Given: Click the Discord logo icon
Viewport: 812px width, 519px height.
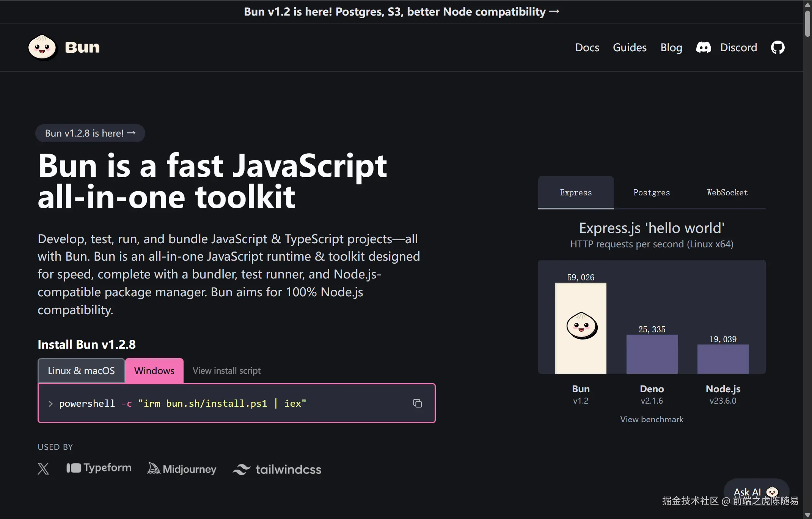Looking at the screenshot, I should click(704, 47).
